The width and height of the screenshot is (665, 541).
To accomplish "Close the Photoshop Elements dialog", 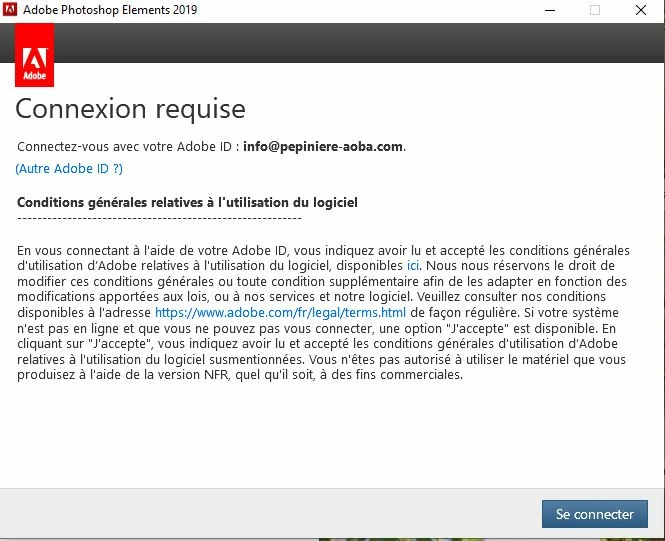I will point(641,10).
